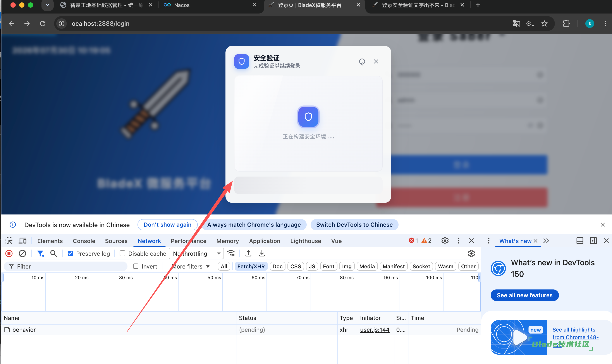This screenshot has height=364, width=612.
Task: Show the error count in console
Action: click(413, 241)
